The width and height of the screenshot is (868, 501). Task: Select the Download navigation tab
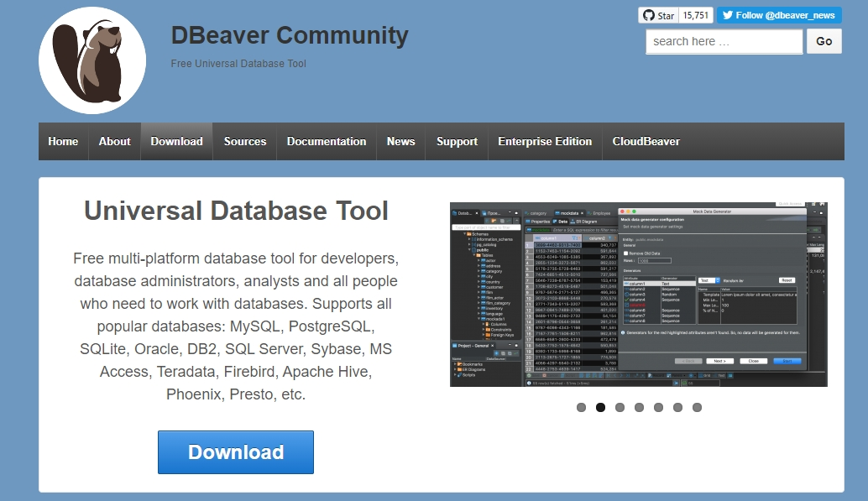(x=176, y=142)
